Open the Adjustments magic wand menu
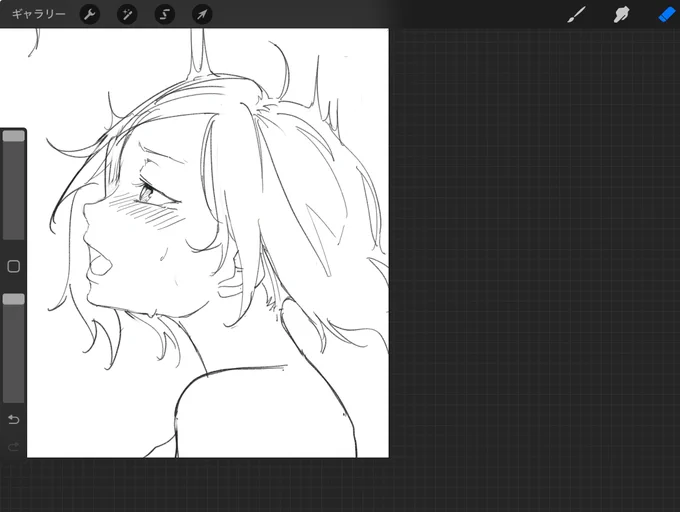680x512 pixels. point(127,14)
